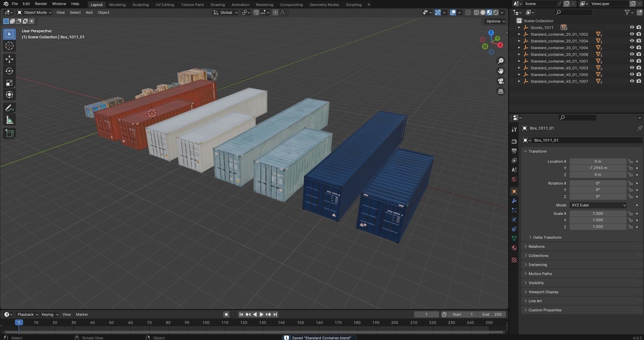Expand the Delta Transform section
This screenshot has width=644, height=340.
pyautogui.click(x=547, y=237)
